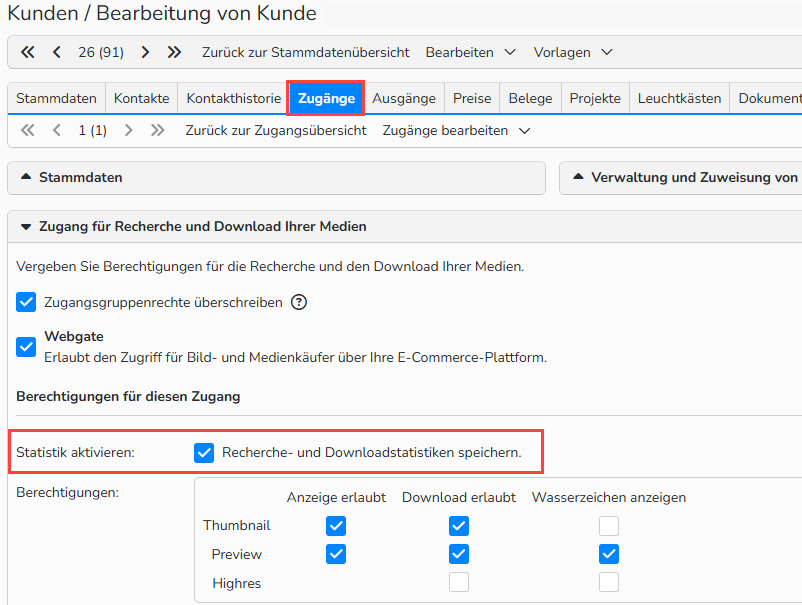The height and width of the screenshot is (605, 802).
Task: Jump to first customer record arrow
Action: 28,52
